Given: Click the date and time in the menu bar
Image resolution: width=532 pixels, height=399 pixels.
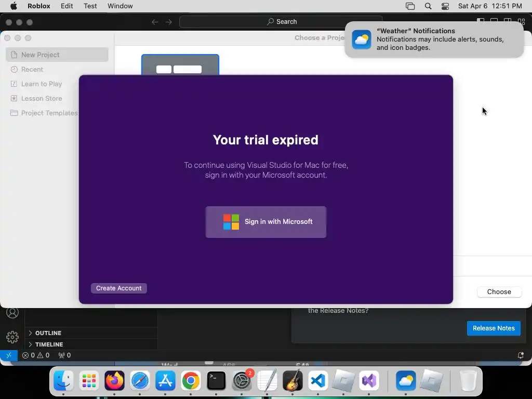Looking at the screenshot, I should [x=490, y=6].
